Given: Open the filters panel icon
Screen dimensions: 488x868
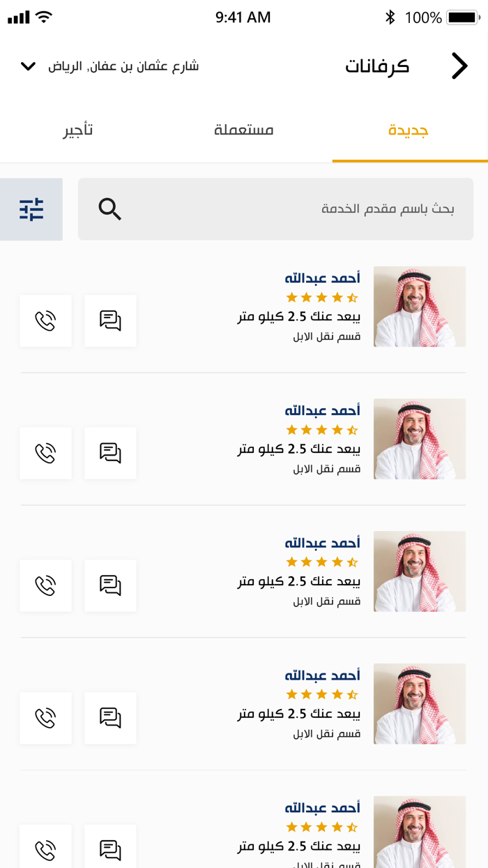Looking at the screenshot, I should 31,209.
